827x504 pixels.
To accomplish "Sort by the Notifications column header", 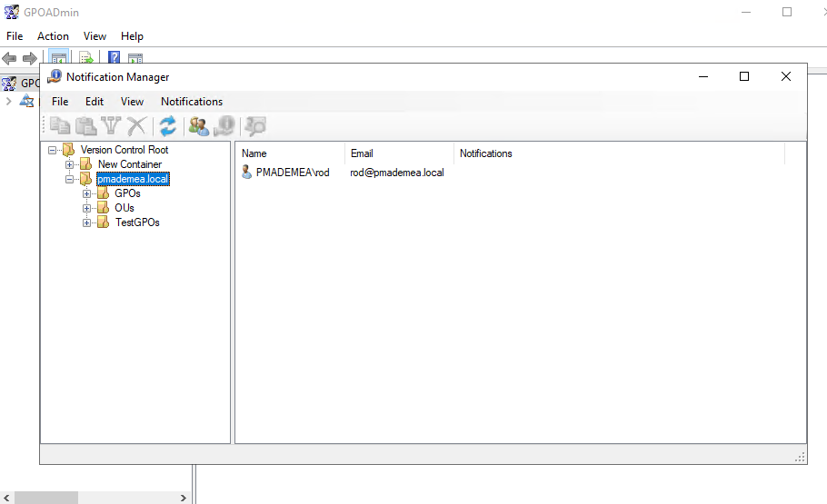I will (x=619, y=153).
